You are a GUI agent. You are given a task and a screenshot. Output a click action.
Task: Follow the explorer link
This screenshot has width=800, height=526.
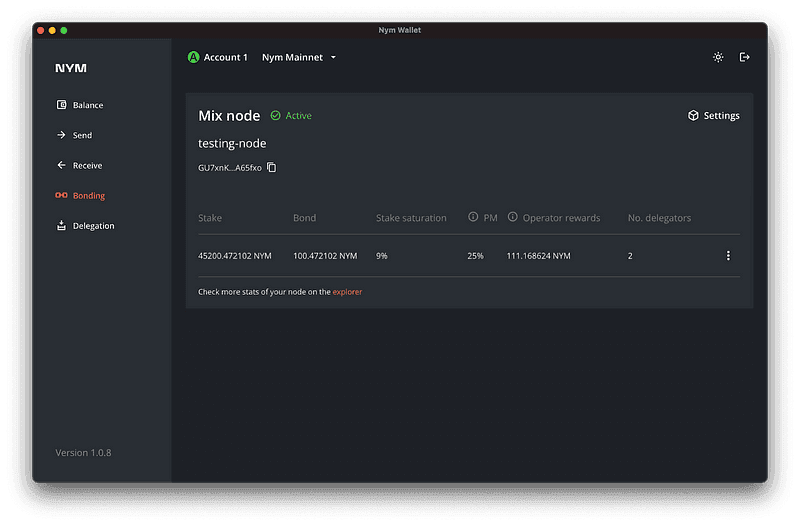[347, 292]
